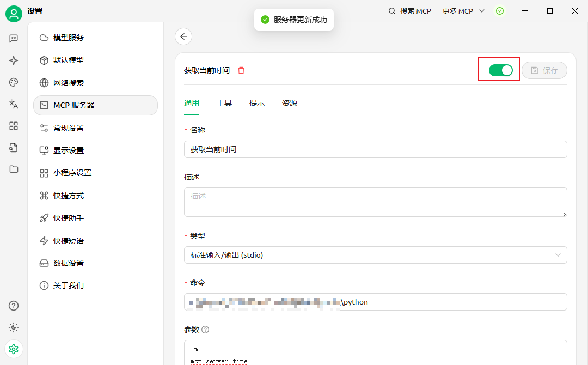Click the green check status icon in title bar
588x365 pixels.
(499, 11)
